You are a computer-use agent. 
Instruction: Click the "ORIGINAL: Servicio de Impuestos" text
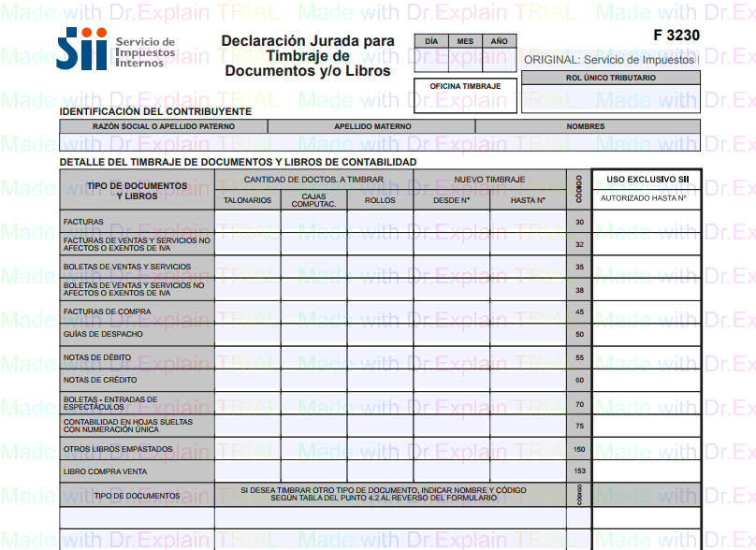(611, 60)
